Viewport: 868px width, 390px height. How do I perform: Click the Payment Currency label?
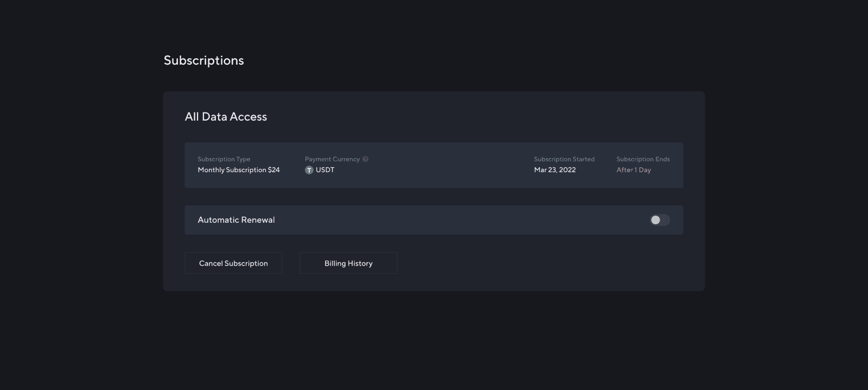pyautogui.click(x=332, y=159)
